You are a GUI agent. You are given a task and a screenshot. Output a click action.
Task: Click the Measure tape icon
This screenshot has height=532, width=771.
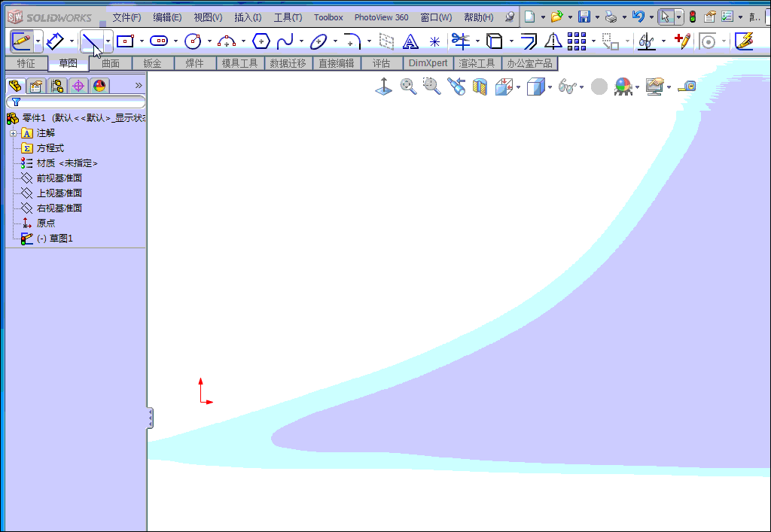click(x=687, y=87)
